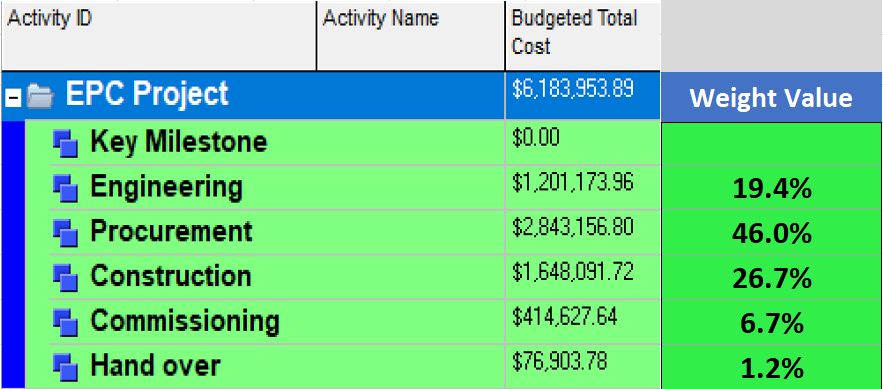Image resolution: width=883 pixels, height=389 pixels.
Task: Click the EPC Project folder icon
Action: tap(40, 96)
